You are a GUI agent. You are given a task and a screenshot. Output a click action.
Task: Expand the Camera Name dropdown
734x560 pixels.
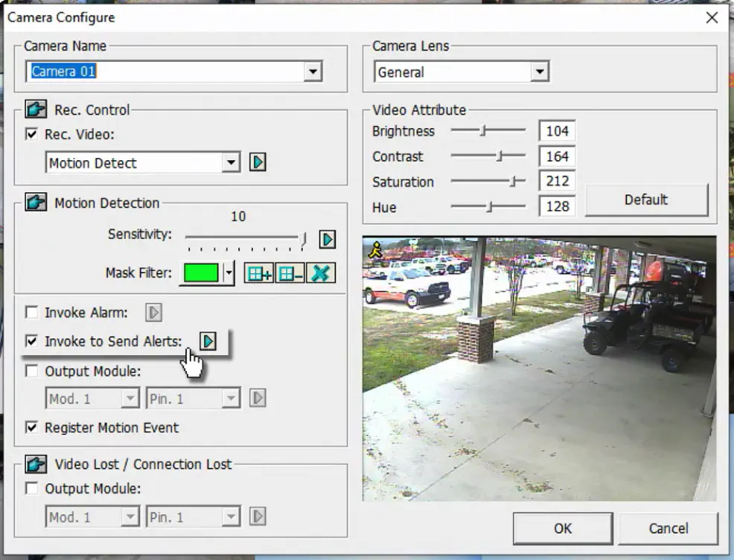tap(312, 71)
